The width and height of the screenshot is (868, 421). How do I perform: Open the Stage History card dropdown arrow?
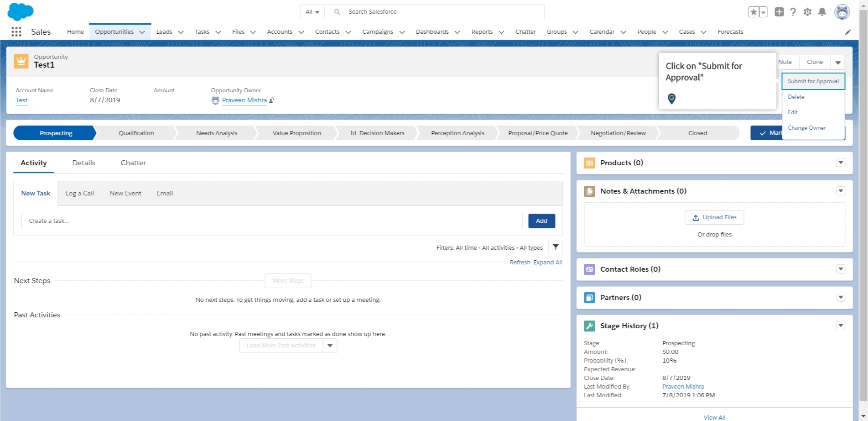tap(841, 326)
